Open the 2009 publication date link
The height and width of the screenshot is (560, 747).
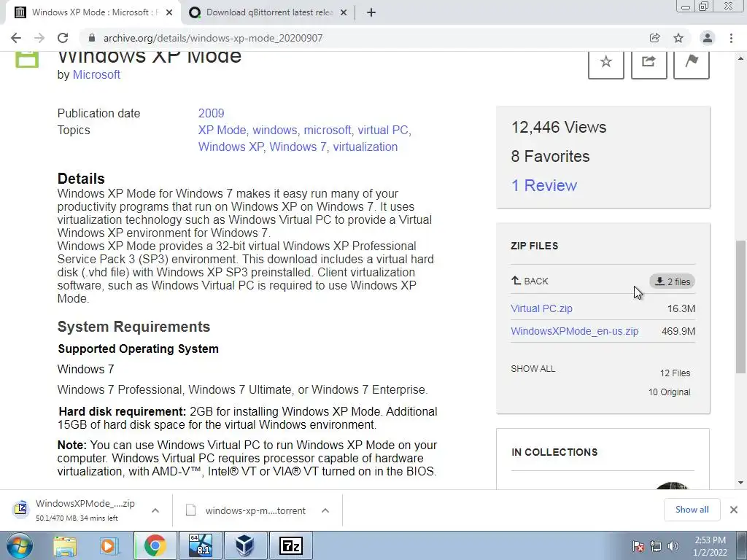click(x=211, y=113)
